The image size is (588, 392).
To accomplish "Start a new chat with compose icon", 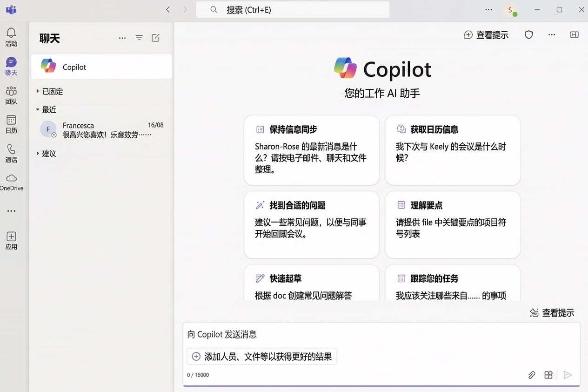I will coord(156,38).
